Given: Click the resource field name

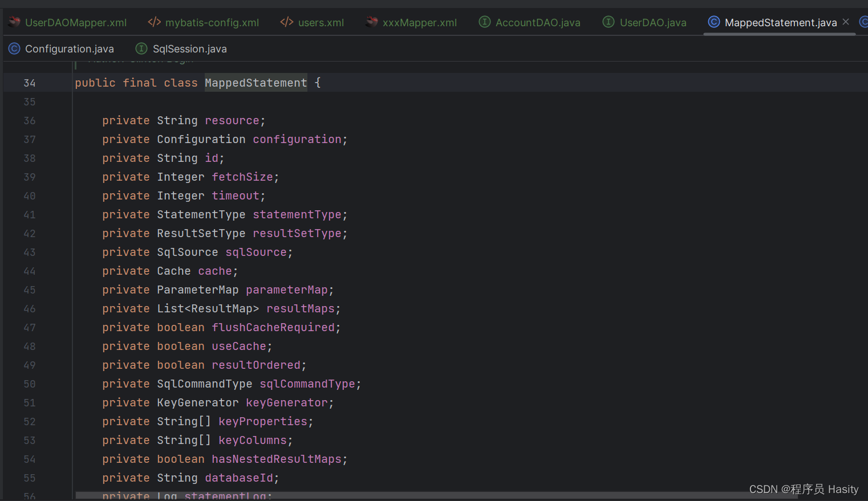Looking at the screenshot, I should pyautogui.click(x=232, y=120).
